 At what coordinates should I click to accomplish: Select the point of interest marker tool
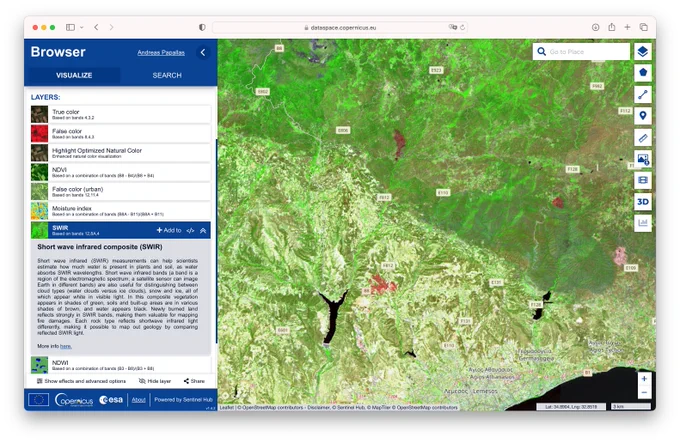(x=643, y=115)
